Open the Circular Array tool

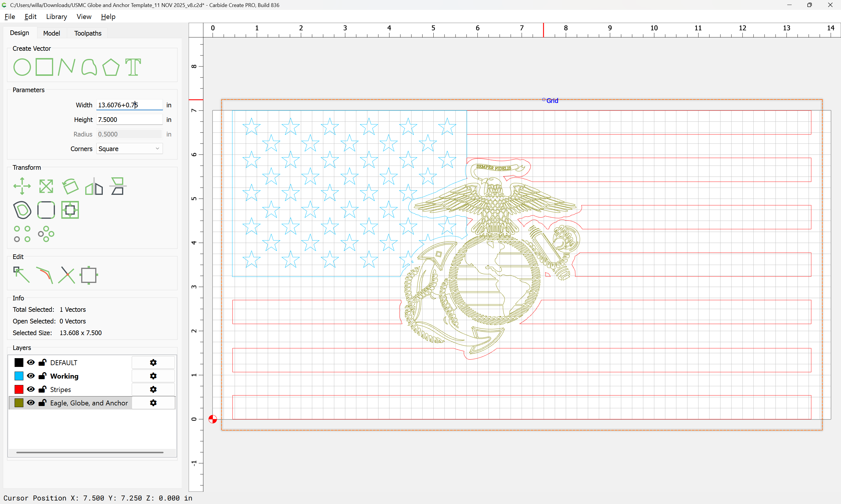coord(46,234)
